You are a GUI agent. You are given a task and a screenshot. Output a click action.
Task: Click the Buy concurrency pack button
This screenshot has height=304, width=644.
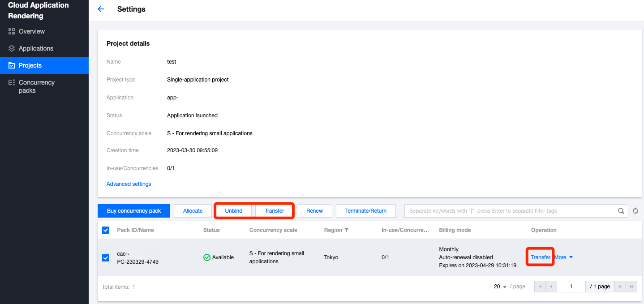point(134,211)
